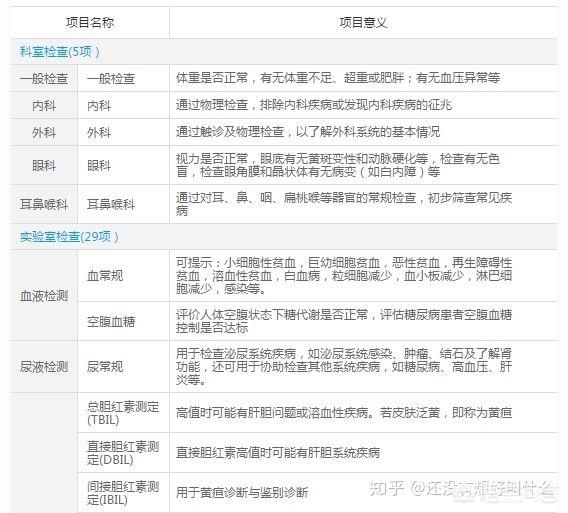The height and width of the screenshot is (513, 568).
Task: Select the 用于黄疸诊断与鉴别诊断 description text
Action: click(242, 493)
